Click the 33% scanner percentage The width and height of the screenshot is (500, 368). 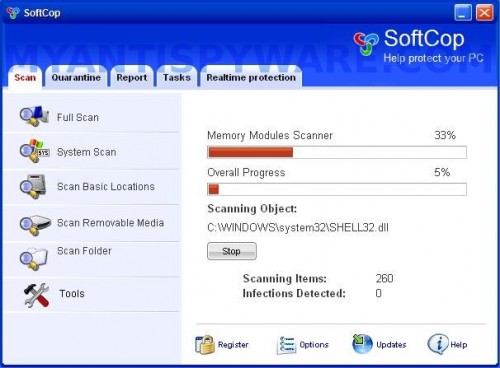click(x=445, y=135)
